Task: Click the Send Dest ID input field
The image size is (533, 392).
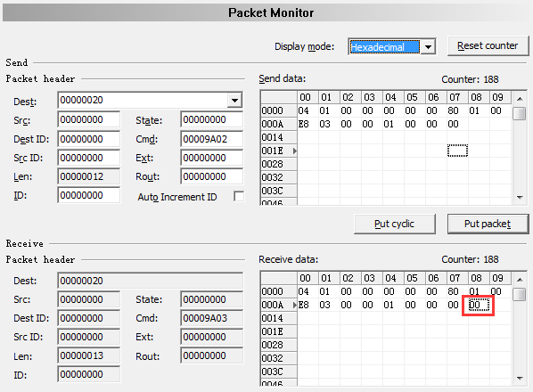Action: point(89,139)
